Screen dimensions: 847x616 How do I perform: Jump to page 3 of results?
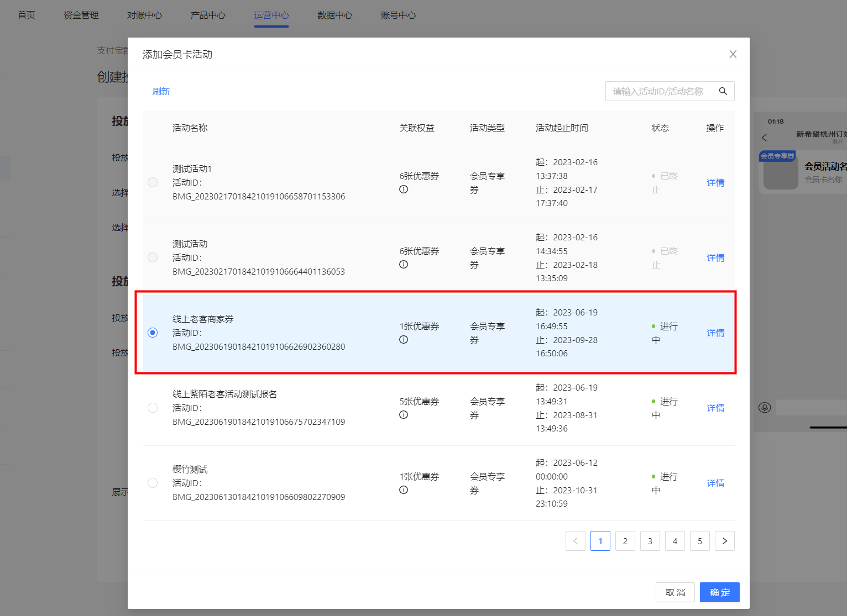650,541
